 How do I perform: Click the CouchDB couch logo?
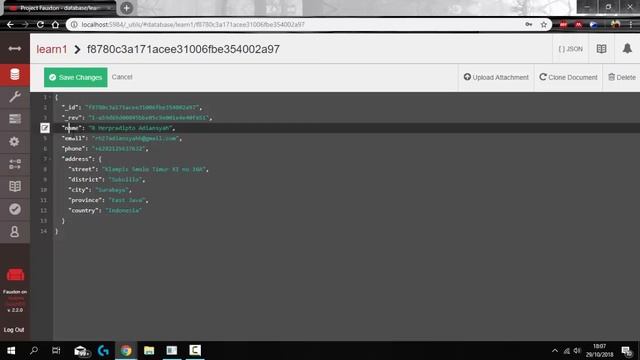coord(15,275)
